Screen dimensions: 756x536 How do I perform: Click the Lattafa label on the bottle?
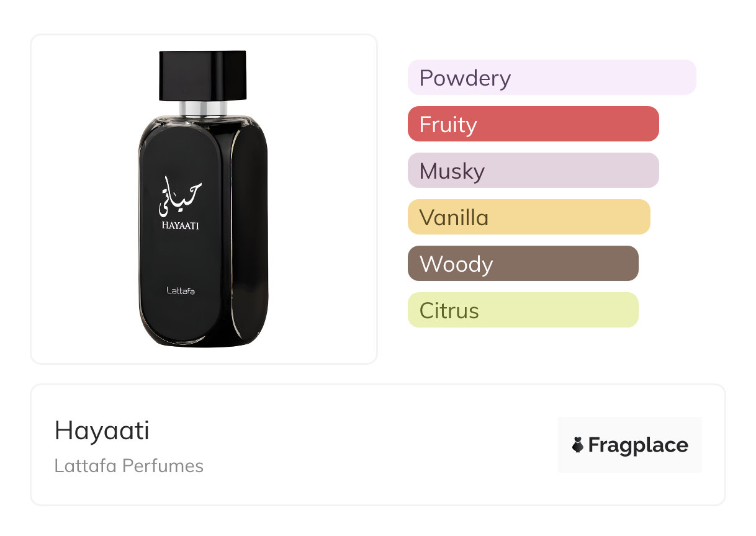[x=180, y=290]
